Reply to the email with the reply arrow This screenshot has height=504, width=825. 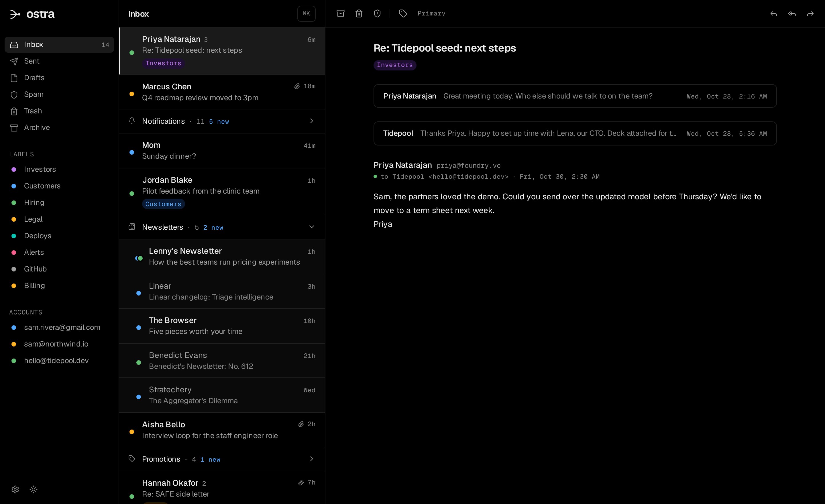pos(773,14)
